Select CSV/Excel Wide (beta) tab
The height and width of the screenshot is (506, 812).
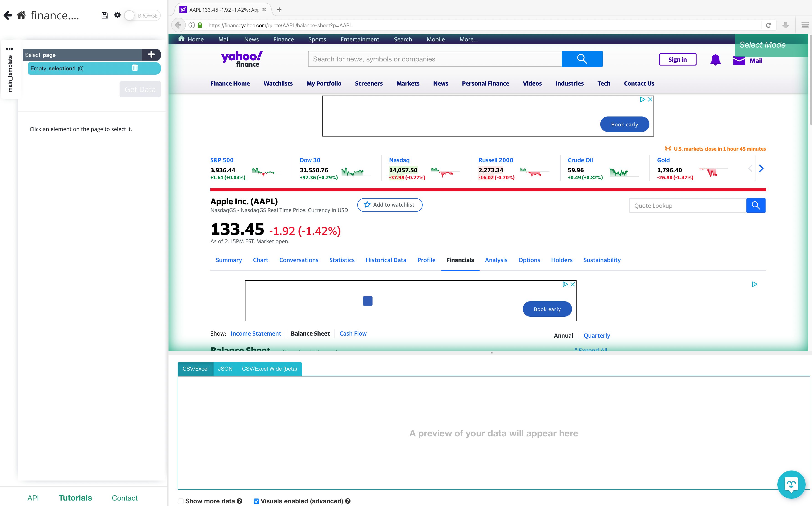coord(269,368)
